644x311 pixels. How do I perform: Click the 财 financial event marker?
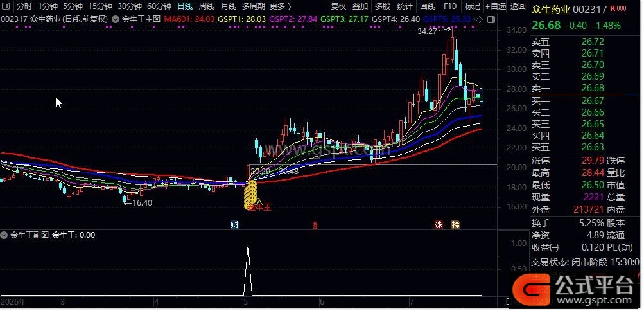(234, 225)
